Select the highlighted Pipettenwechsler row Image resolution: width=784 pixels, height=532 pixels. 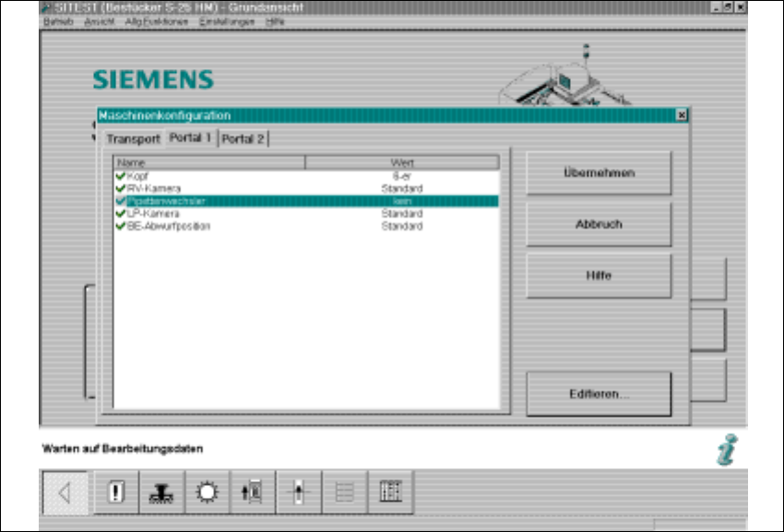coord(306,201)
